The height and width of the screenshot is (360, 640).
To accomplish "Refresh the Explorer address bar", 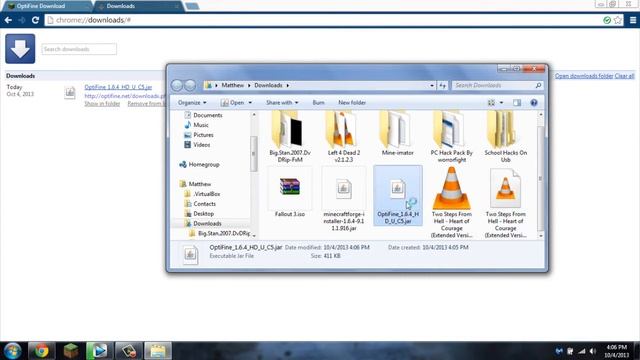I will (442, 85).
